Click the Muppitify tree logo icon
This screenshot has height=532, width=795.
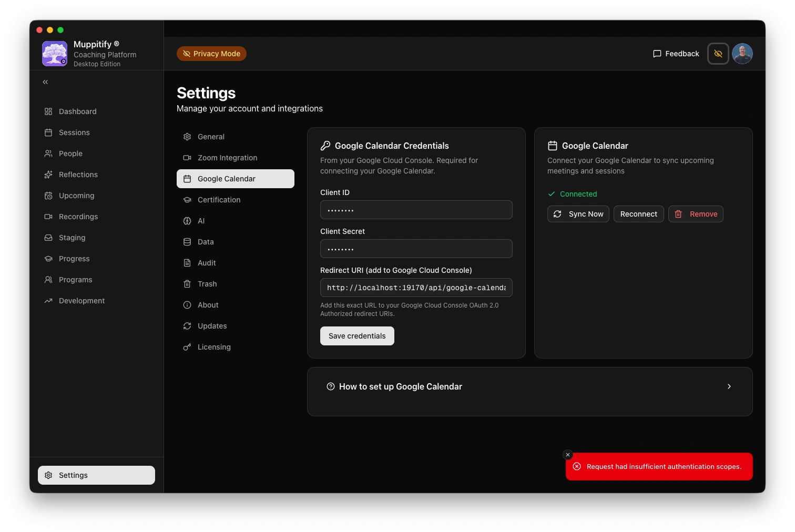pos(55,54)
